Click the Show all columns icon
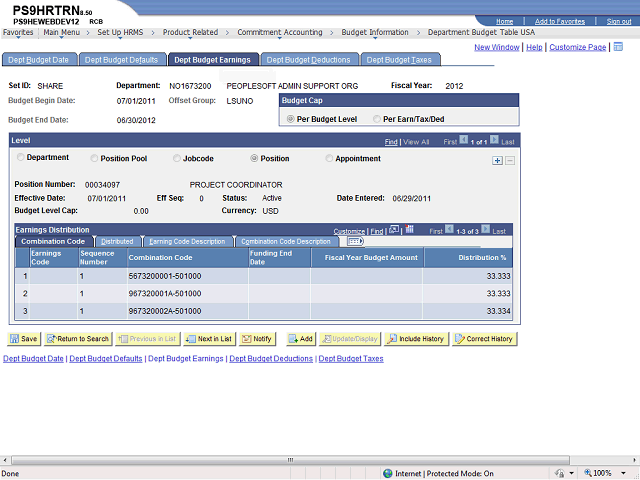The height and width of the screenshot is (480, 640). coord(355,242)
